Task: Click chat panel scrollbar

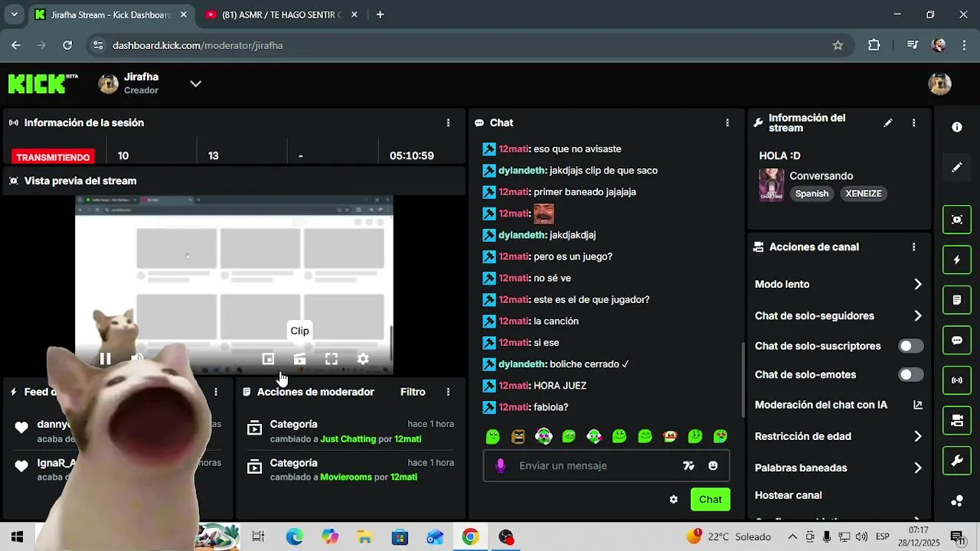Action: pyautogui.click(x=743, y=379)
